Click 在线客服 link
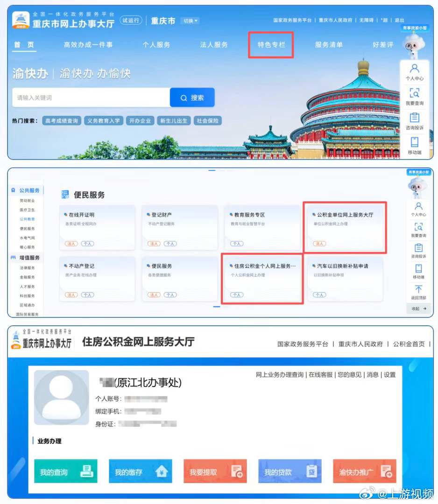 click(x=321, y=374)
